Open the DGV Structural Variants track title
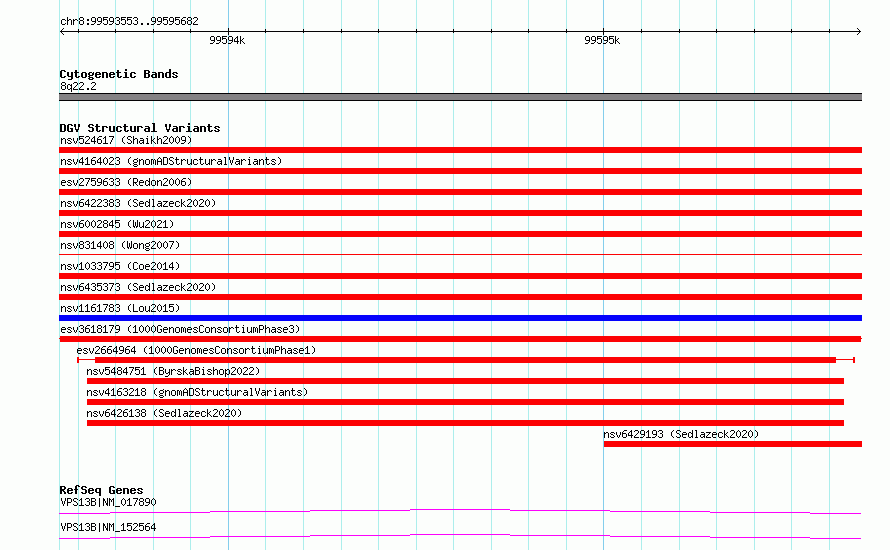 (140, 128)
